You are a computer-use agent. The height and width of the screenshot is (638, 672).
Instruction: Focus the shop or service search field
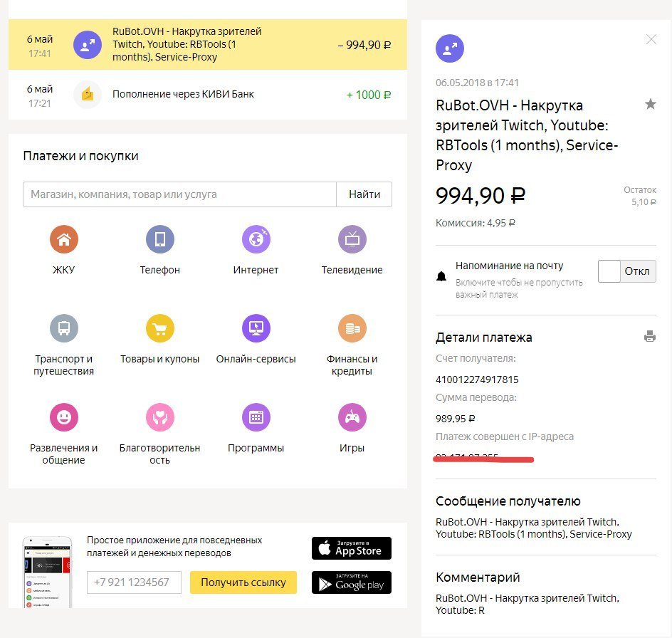(179, 194)
